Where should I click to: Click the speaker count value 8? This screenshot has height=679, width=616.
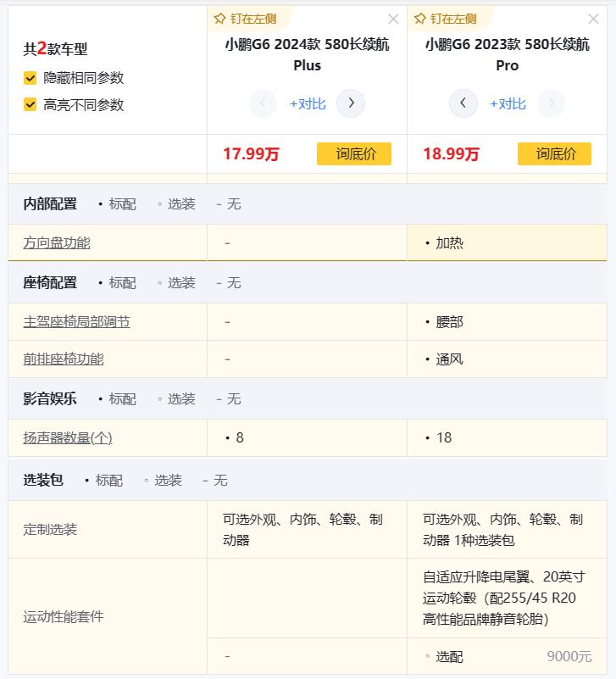pos(240,437)
